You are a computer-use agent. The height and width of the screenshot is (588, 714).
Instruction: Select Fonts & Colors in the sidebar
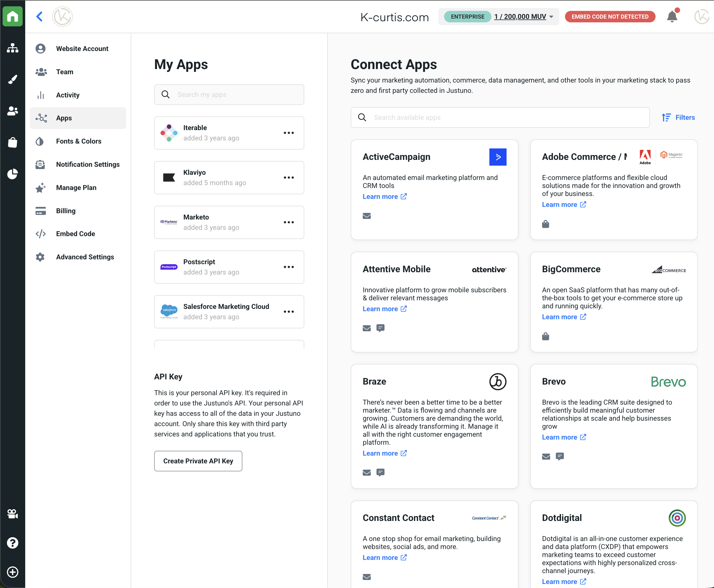coord(78,141)
